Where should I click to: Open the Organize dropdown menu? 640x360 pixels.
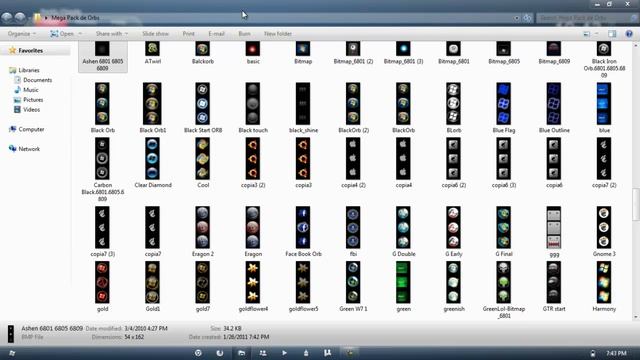pyautogui.click(x=22, y=34)
